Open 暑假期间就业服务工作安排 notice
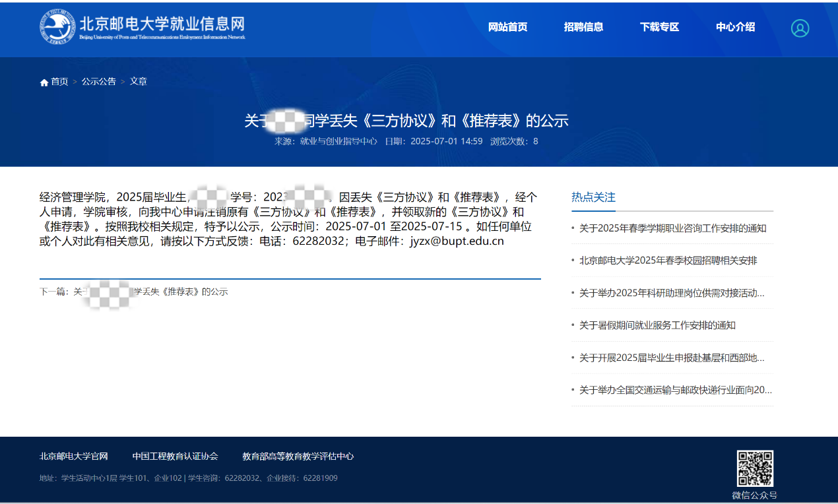This screenshot has width=838, height=504. (657, 325)
